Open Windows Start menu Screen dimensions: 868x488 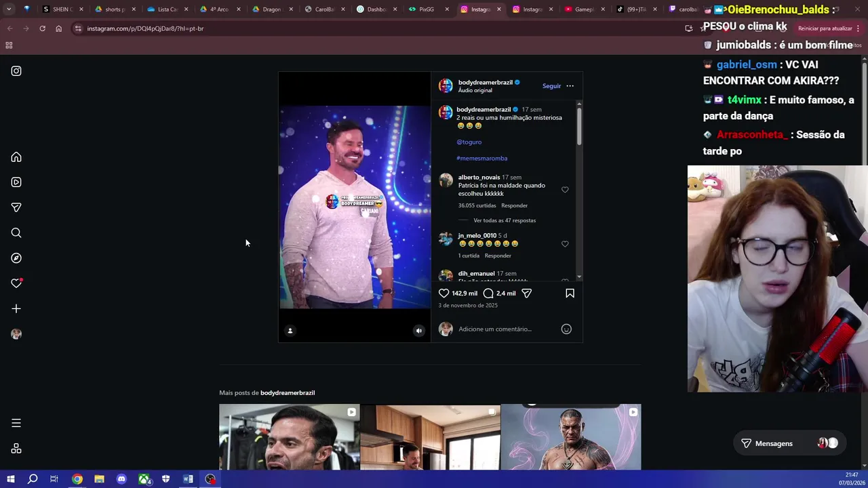[x=11, y=479]
